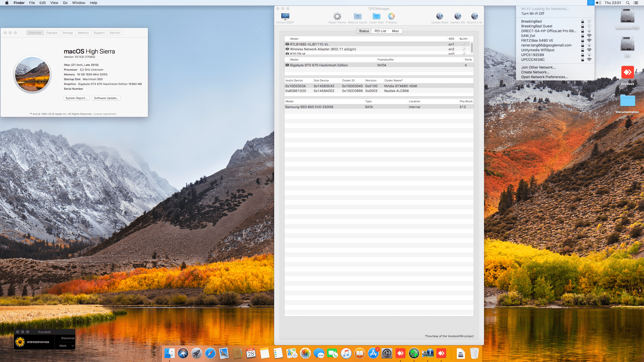This screenshot has height=362, width=644.
Task: Click Rebuild Cache toolbar icon
Action: [x=358, y=18]
